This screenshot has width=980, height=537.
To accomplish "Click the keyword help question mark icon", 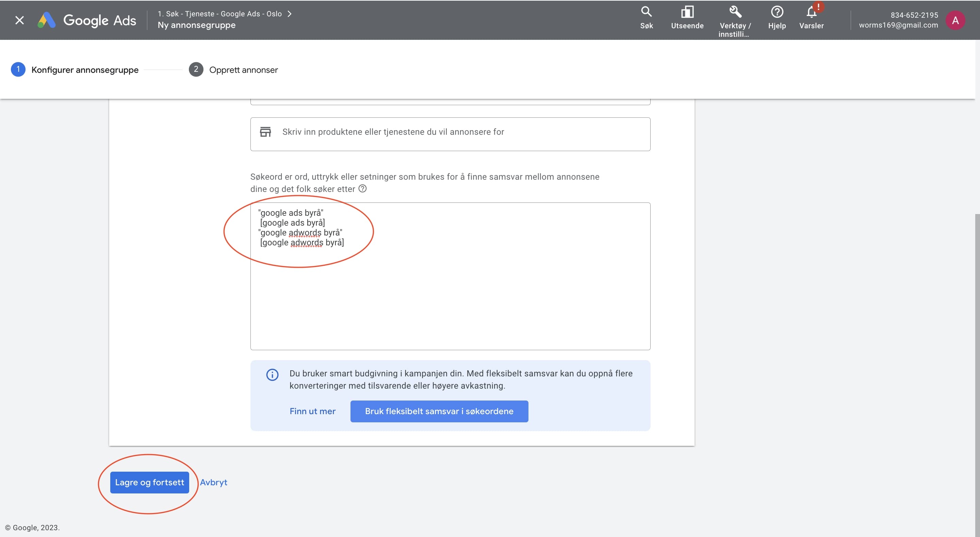I will click(x=362, y=189).
